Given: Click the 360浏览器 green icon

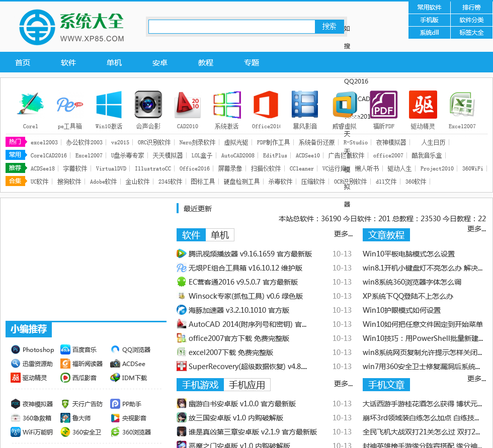Looking at the screenshot, I should (x=115, y=432).
